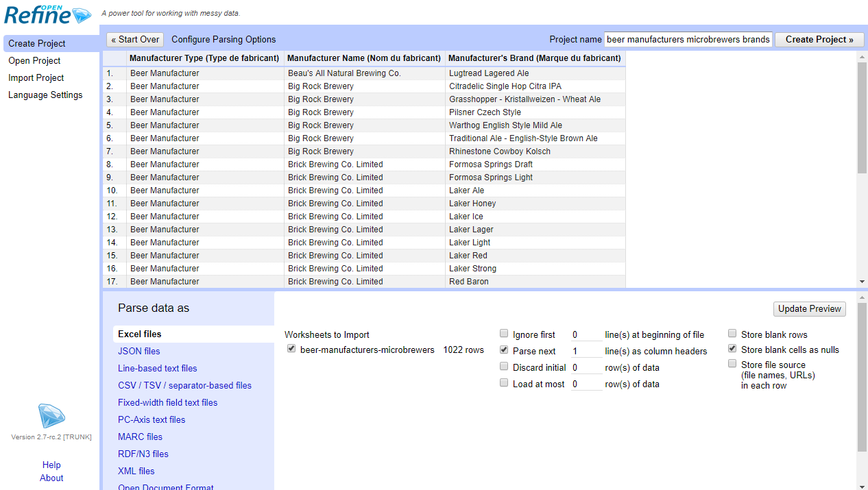Viewport: 868px width, 490px height.
Task: Open the Help link
Action: coord(51,465)
